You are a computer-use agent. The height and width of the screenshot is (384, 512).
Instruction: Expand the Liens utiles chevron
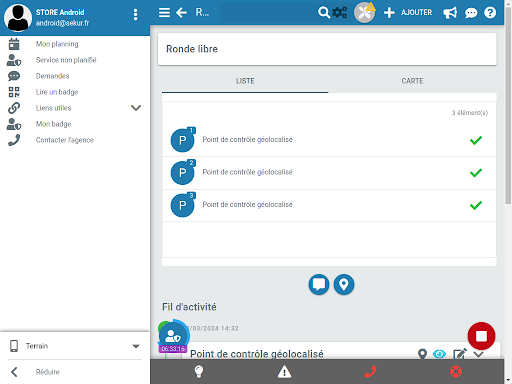136,108
